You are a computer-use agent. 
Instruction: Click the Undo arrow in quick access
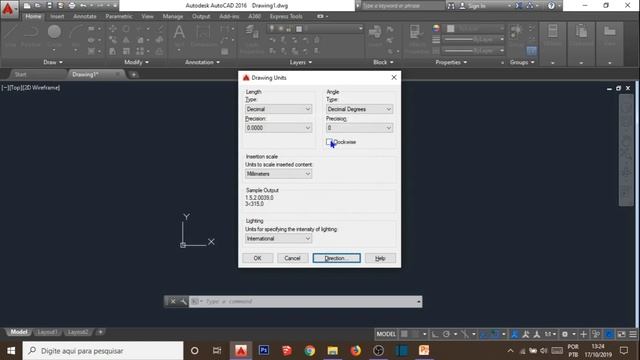pyautogui.click(x=83, y=6)
